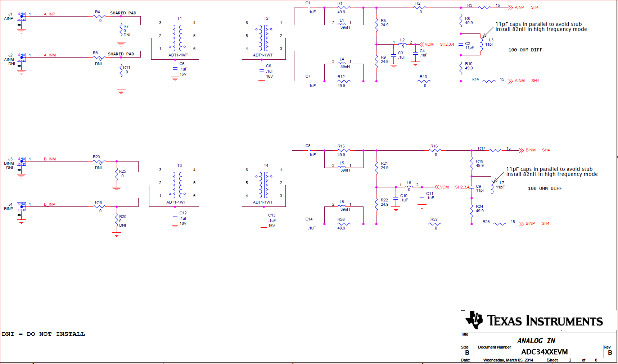This screenshot has height=364, width=618.
Task: Click the 'ANALOG IN' title text
Action: click(536, 341)
